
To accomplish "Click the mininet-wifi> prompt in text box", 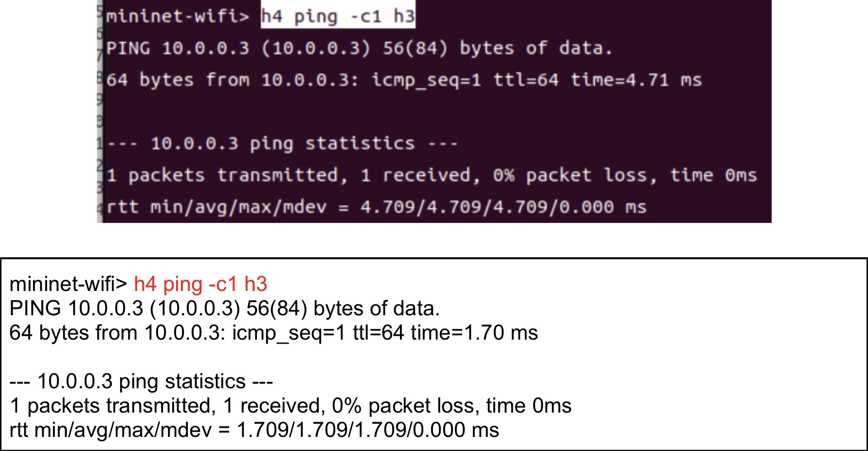I will [68, 284].
